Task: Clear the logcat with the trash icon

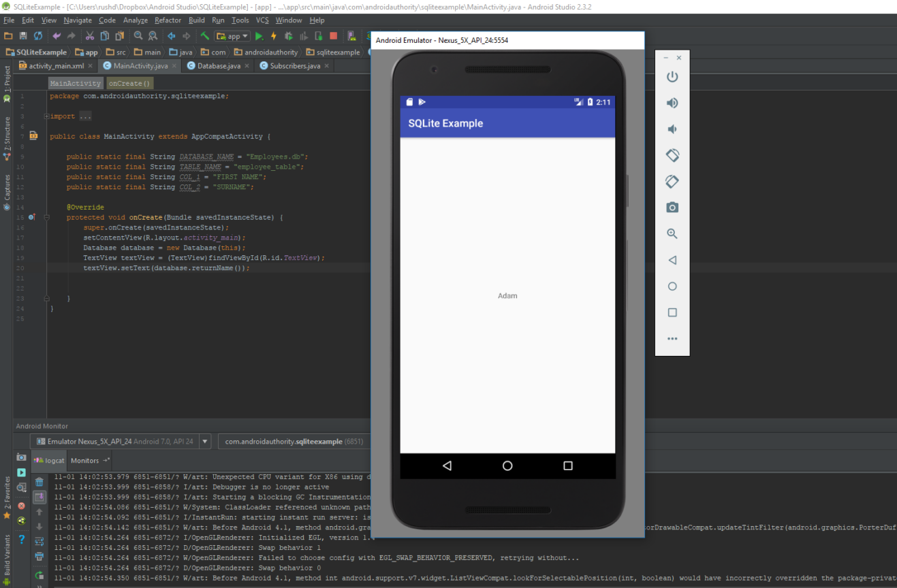Action: [39, 481]
